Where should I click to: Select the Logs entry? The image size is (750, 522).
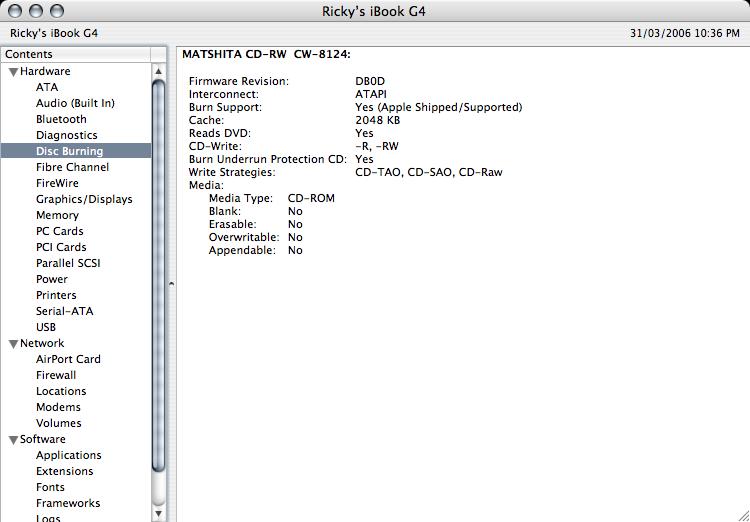point(48,518)
